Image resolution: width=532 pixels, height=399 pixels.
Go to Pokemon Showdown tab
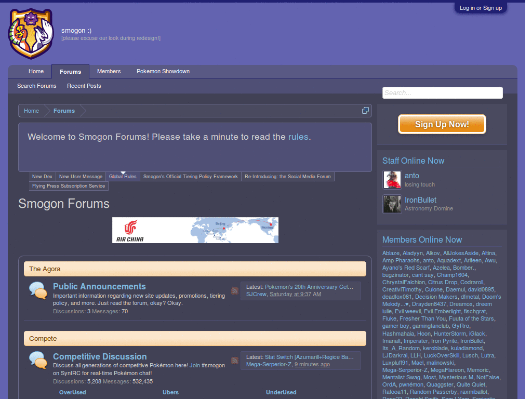(163, 71)
